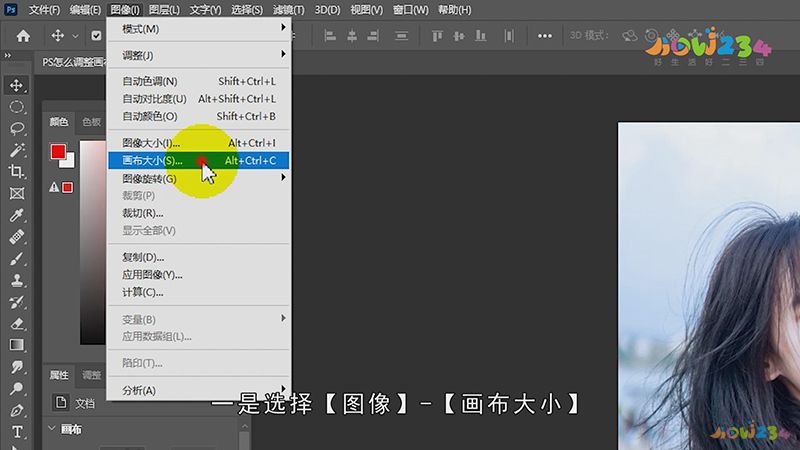Screen dimensions: 800x450
Task: Click the align vertical centers icon
Action: point(459,36)
